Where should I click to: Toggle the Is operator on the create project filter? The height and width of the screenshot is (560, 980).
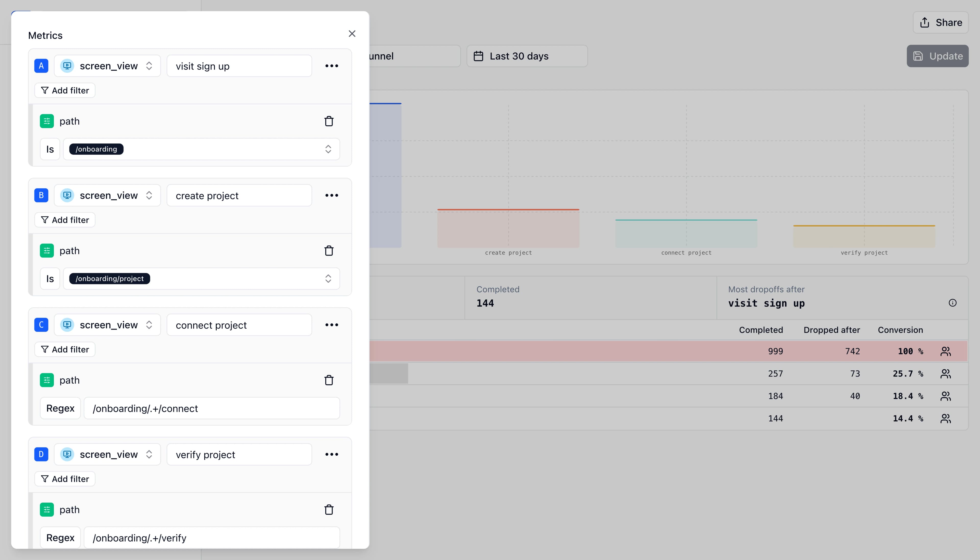50,278
